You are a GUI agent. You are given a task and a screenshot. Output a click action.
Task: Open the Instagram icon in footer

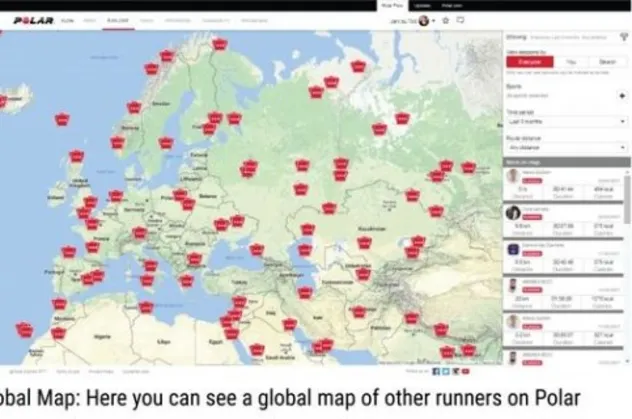coord(455,371)
